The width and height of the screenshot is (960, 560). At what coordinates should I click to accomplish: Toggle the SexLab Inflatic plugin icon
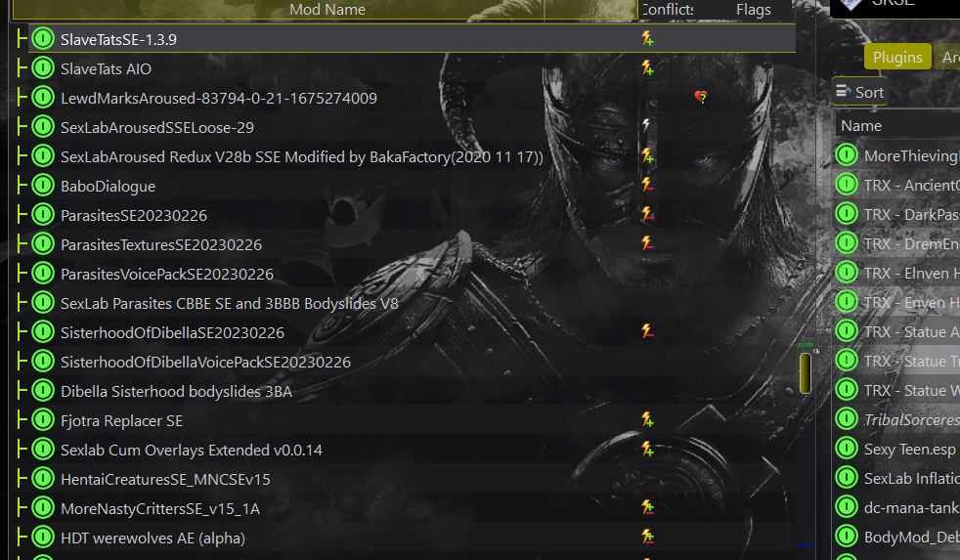[x=847, y=478]
